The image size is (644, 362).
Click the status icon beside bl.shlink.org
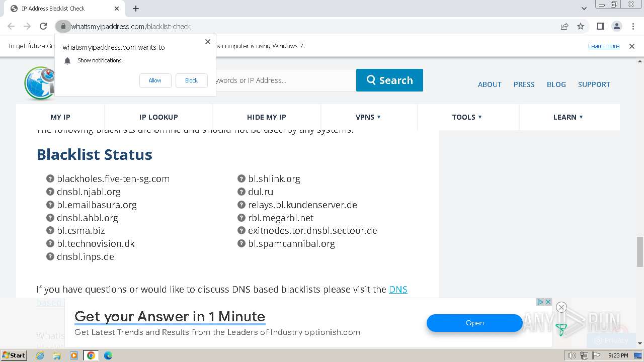click(242, 178)
